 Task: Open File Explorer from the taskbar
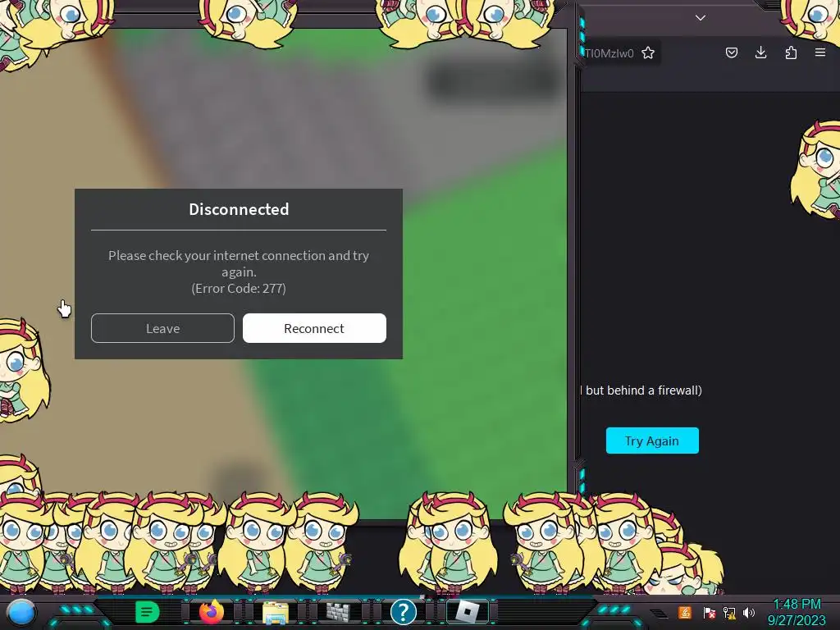(x=276, y=612)
